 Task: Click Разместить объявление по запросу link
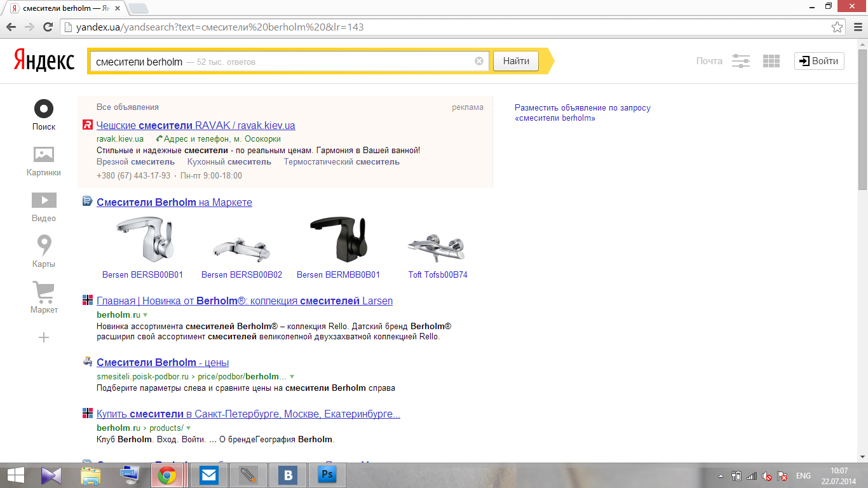(x=583, y=113)
